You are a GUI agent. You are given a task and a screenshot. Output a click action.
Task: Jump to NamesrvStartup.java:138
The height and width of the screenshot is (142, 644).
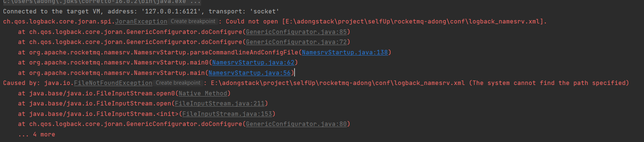click(345, 52)
